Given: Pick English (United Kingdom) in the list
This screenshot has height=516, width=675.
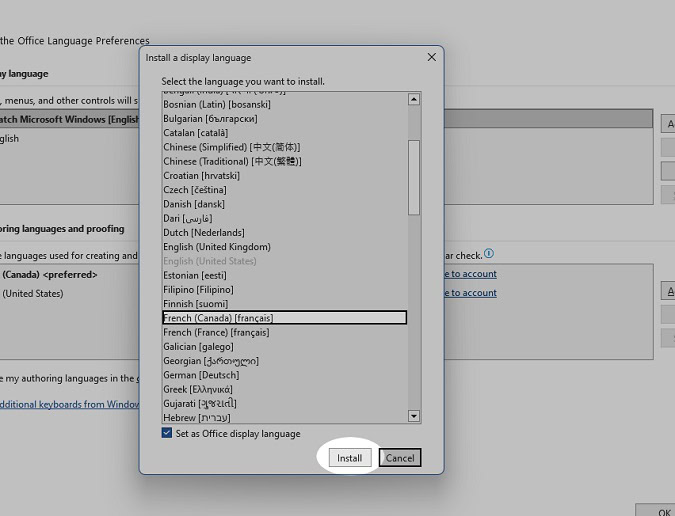Looking at the screenshot, I should (217, 247).
